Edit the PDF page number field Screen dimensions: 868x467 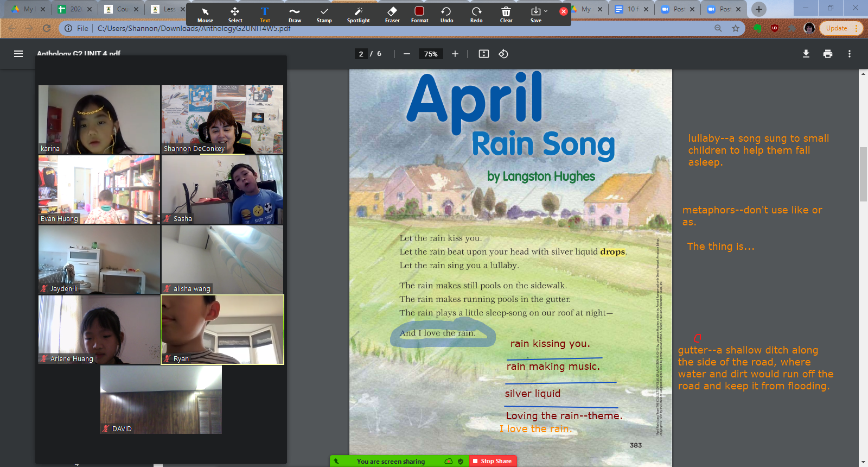361,54
